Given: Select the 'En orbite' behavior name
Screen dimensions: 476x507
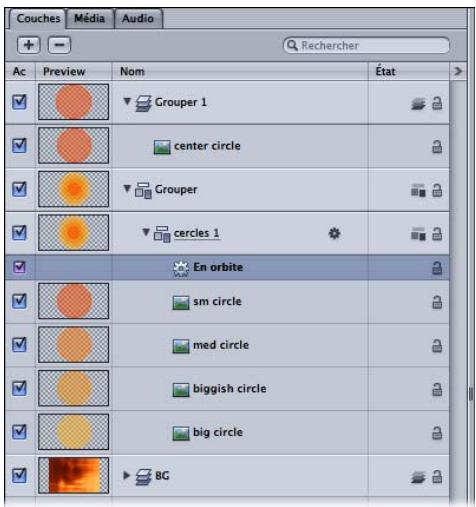Looking at the screenshot, I should [218, 267].
